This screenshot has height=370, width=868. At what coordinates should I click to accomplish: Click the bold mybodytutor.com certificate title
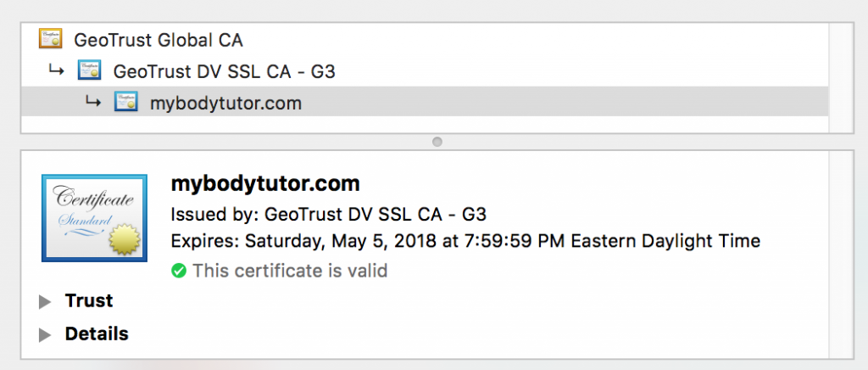pos(265,184)
